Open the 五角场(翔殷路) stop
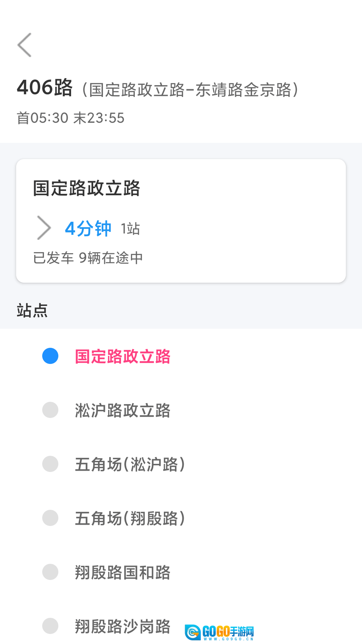This screenshot has height=644, width=362. 130,518
